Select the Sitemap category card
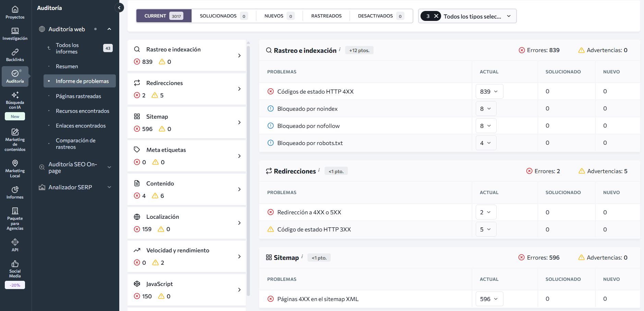Screen dimensions: 644x311 click(186, 123)
